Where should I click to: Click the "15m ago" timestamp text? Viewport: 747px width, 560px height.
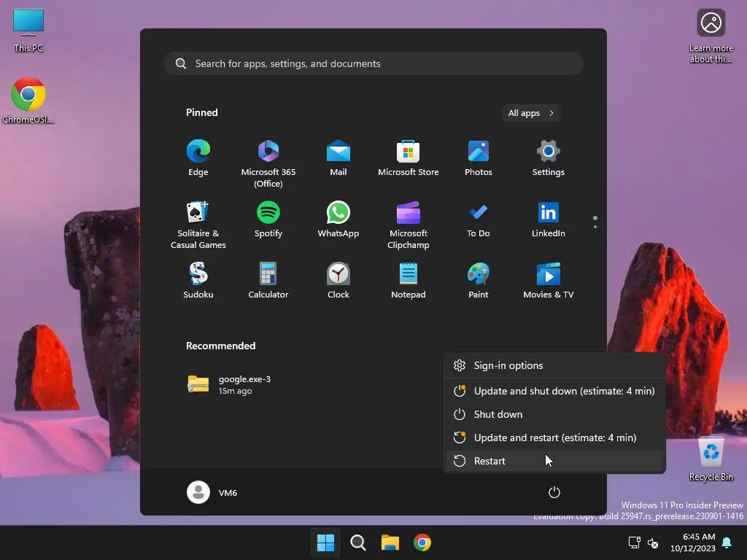click(x=236, y=391)
